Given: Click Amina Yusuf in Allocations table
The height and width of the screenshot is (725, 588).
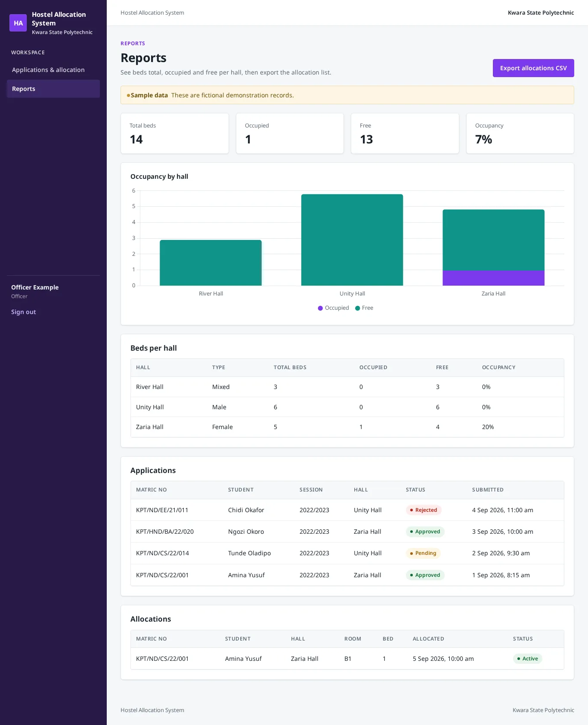Looking at the screenshot, I should pyautogui.click(x=243, y=659).
